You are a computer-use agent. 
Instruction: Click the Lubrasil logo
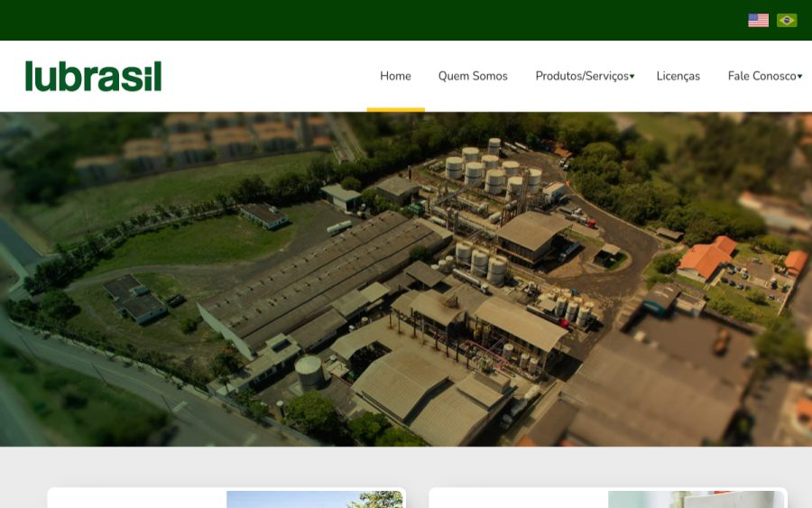click(x=93, y=76)
